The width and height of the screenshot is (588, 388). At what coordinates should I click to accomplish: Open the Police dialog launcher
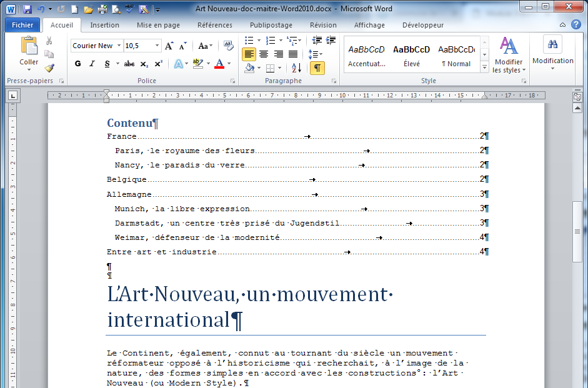click(x=233, y=81)
